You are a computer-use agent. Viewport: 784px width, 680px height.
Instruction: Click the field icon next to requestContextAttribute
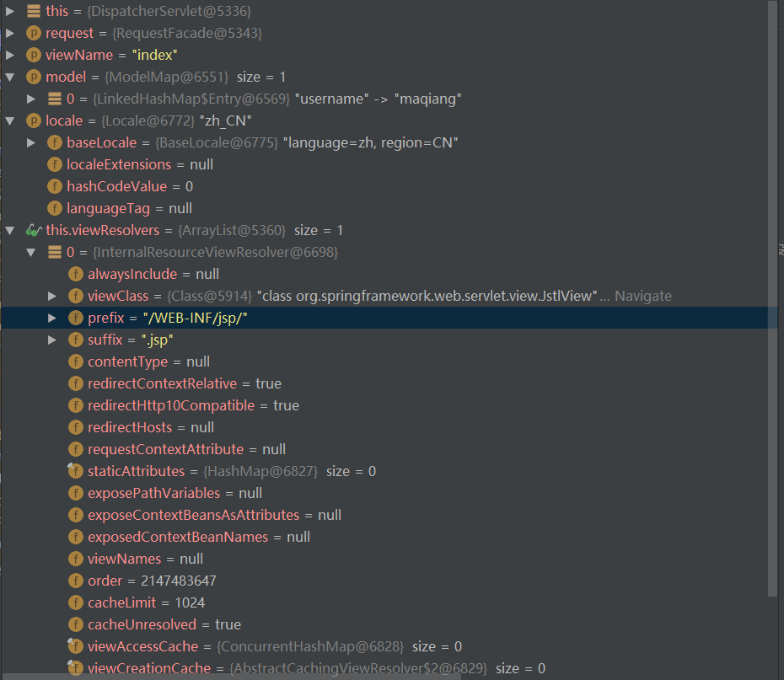76,449
